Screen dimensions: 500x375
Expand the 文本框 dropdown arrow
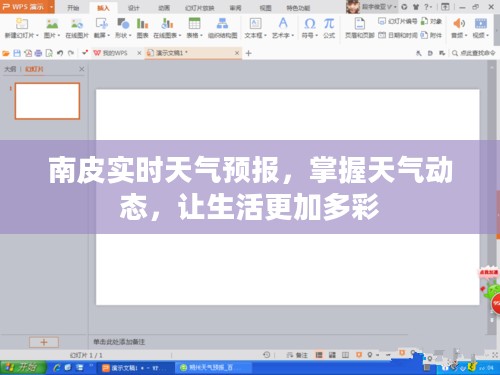click(265, 35)
